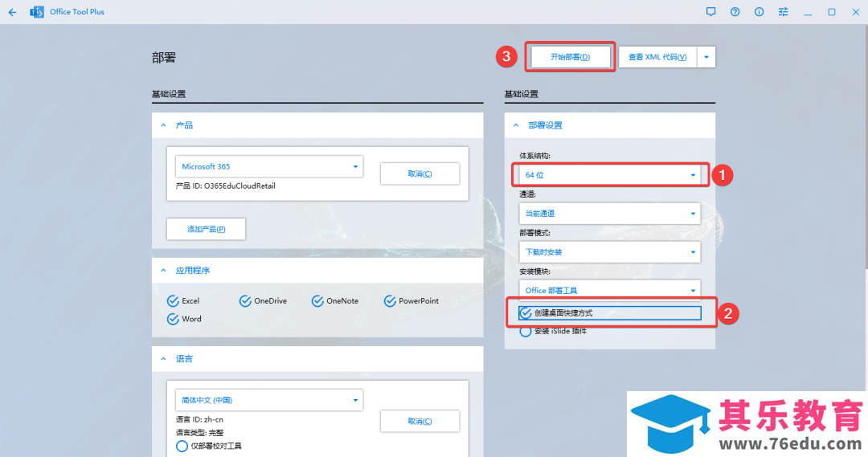Click 取消(C) next to 简体中文
Image resolution: width=868 pixels, height=457 pixels.
click(x=420, y=421)
